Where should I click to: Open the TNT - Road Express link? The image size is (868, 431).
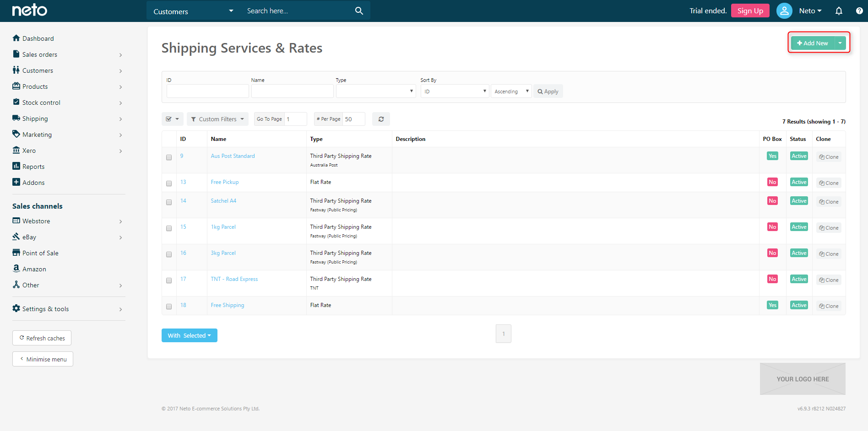(x=234, y=279)
